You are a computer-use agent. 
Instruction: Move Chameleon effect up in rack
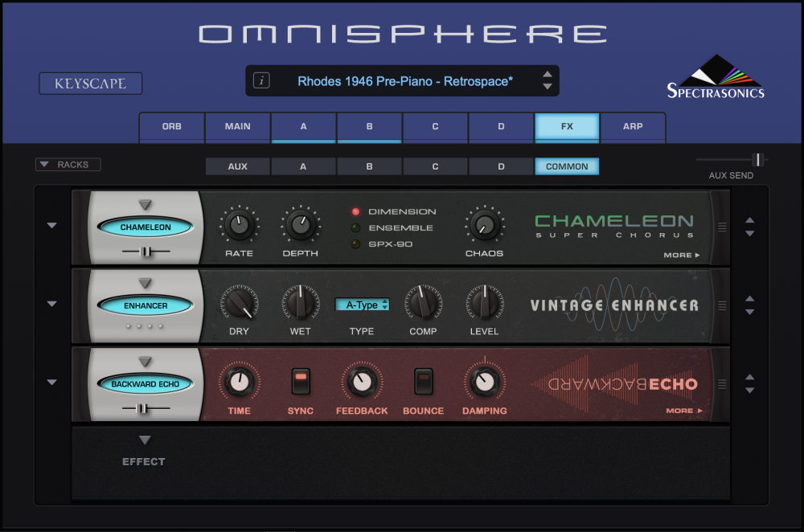pyautogui.click(x=749, y=220)
